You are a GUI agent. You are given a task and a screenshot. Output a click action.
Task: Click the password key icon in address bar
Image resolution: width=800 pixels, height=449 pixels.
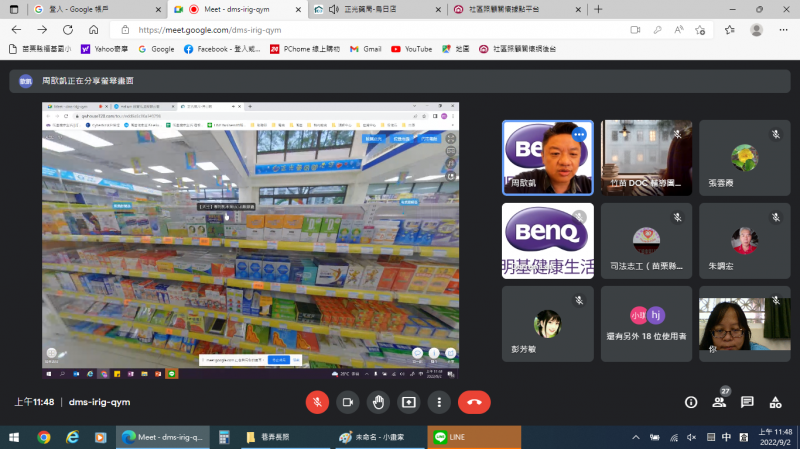pos(657,30)
